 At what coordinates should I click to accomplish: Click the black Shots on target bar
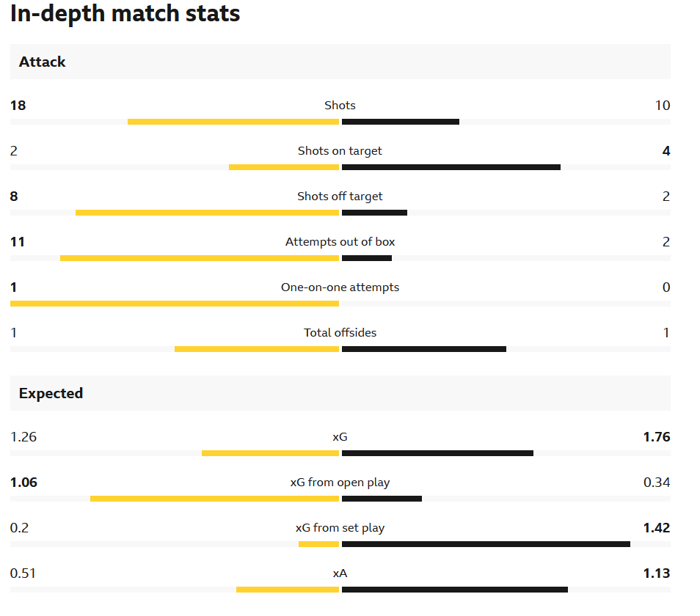pos(451,167)
